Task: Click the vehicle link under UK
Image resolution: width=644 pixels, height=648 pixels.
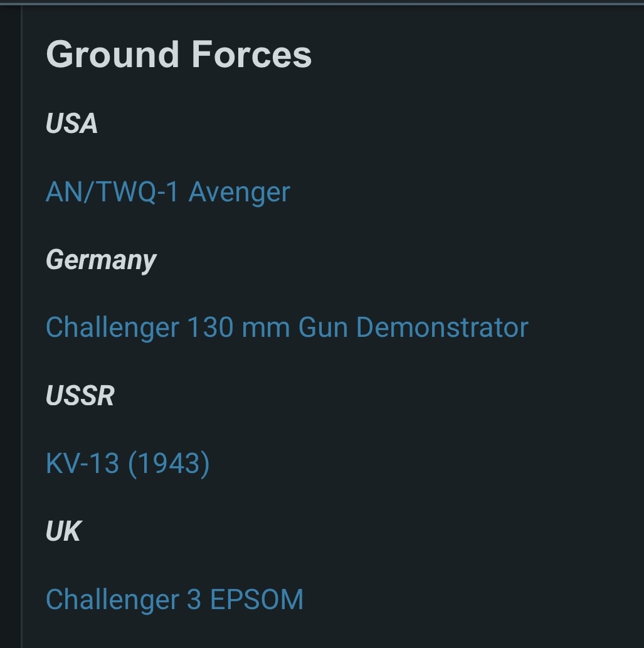Action: point(174,599)
